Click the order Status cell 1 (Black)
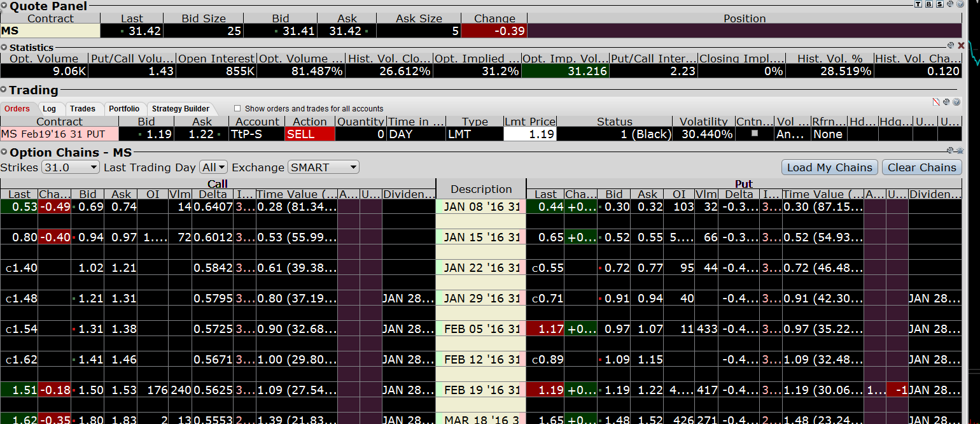 (615, 134)
